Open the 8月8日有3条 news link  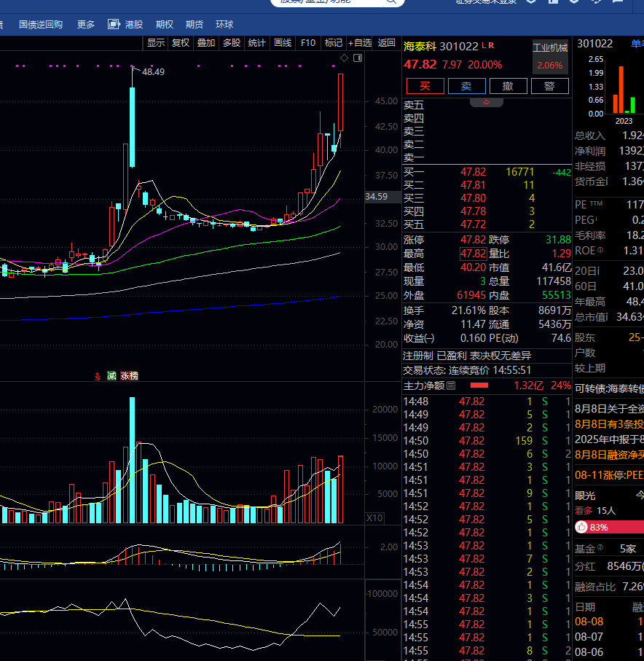tap(610, 424)
